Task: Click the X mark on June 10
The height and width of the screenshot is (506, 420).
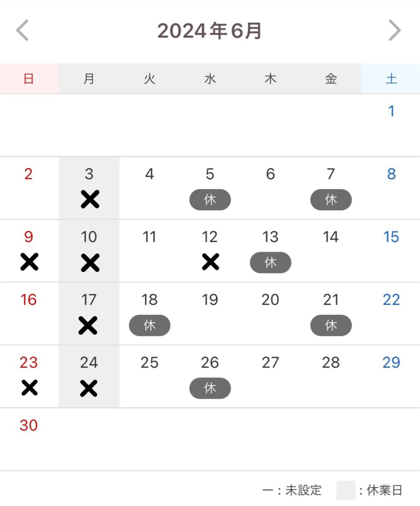Action: click(x=90, y=263)
